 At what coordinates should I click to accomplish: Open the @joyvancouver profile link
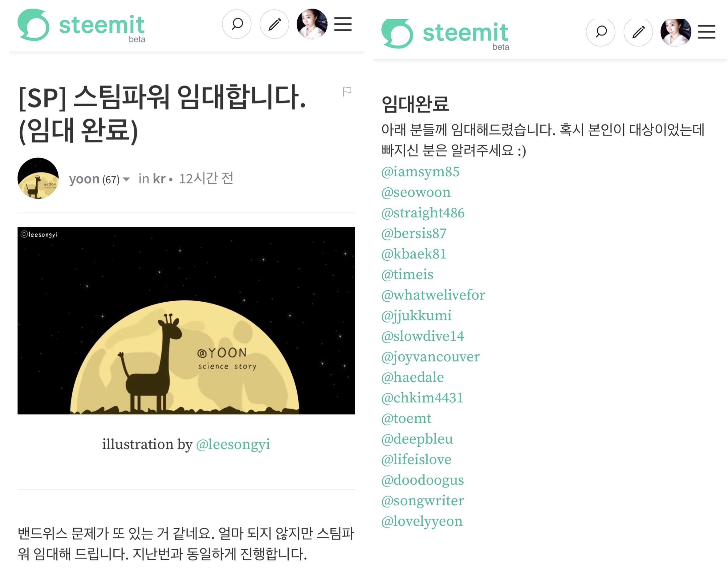(430, 357)
